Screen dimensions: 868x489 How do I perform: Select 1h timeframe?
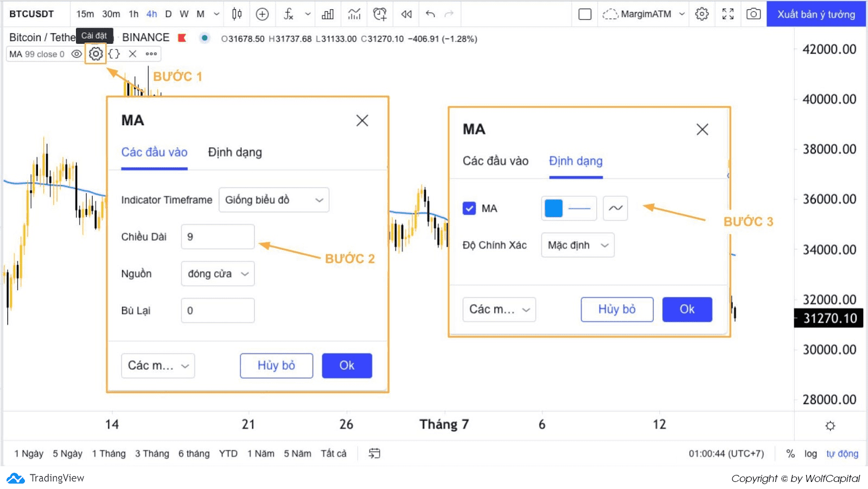[133, 14]
